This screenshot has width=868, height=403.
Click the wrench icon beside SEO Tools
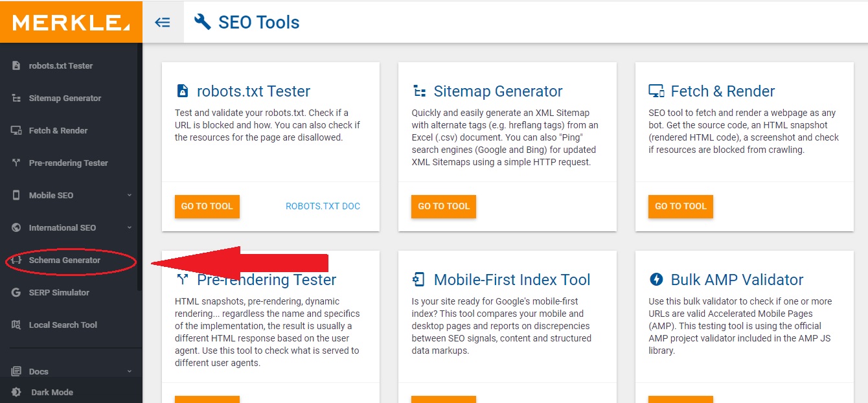tap(203, 22)
